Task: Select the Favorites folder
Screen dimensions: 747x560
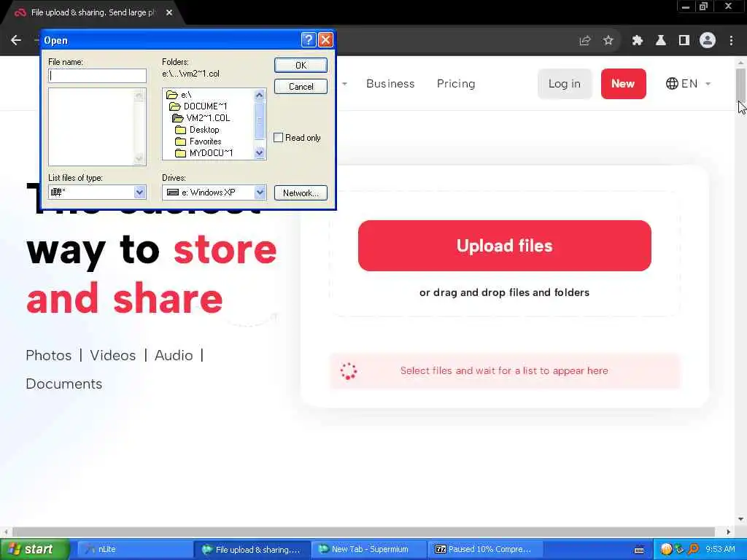Action: (x=198, y=141)
